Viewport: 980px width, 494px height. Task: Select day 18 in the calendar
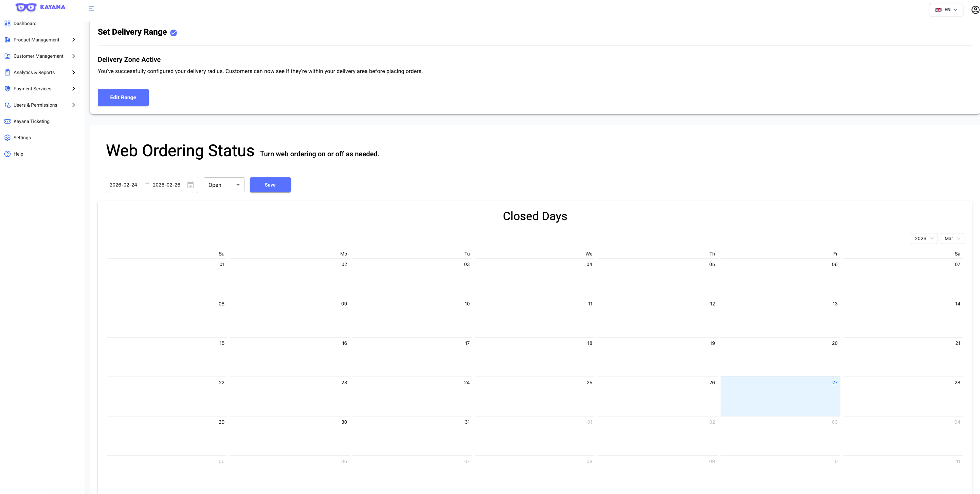click(x=534, y=357)
